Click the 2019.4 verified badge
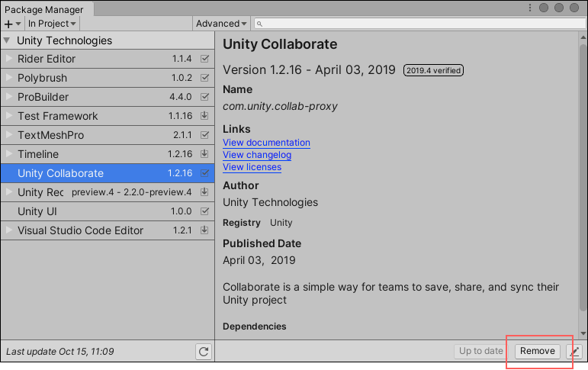 433,70
